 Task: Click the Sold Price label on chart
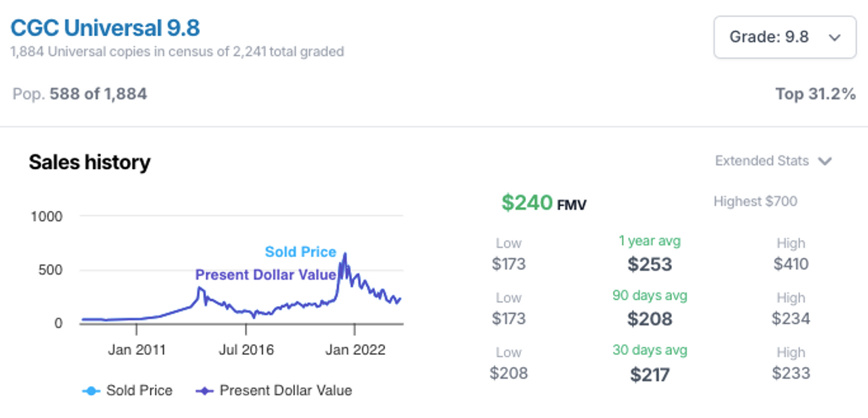click(300, 252)
